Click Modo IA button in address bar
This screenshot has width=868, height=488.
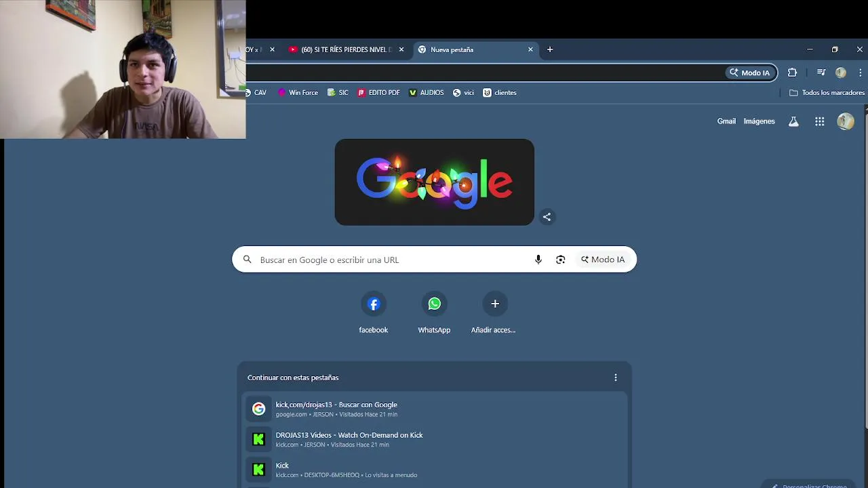(750, 73)
